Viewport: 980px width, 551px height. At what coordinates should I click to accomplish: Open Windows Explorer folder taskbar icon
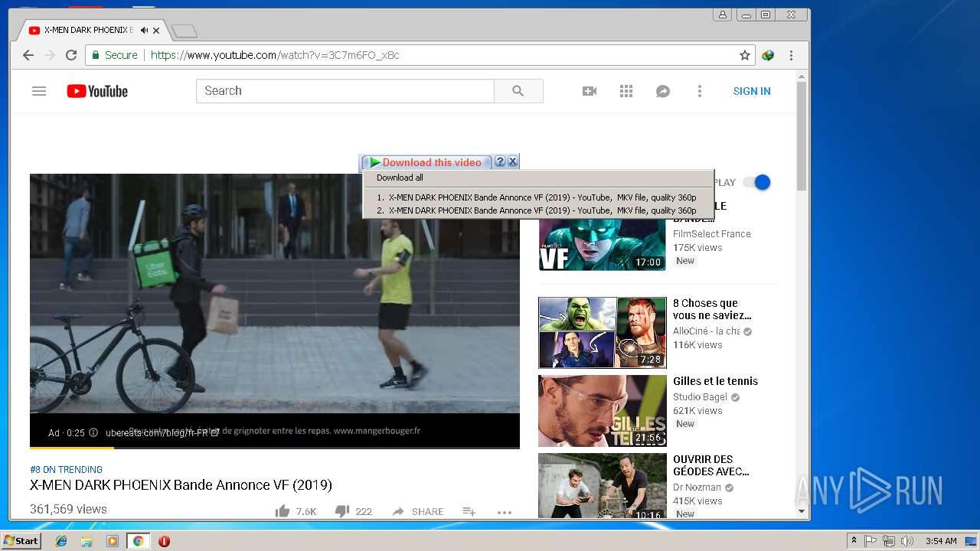(x=87, y=541)
